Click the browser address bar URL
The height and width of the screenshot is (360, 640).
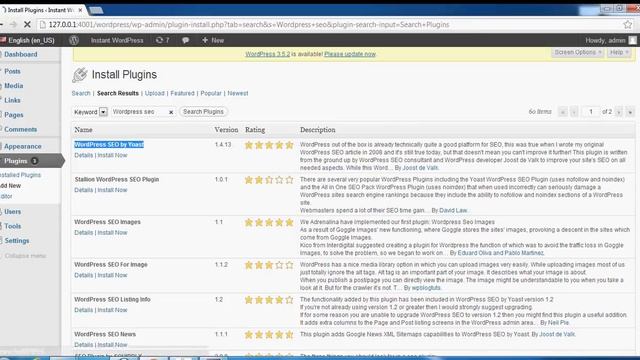click(249, 24)
